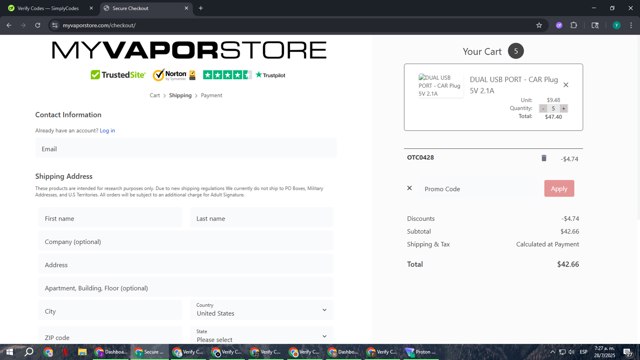Open File Explorer from taskbar

(x=82, y=352)
